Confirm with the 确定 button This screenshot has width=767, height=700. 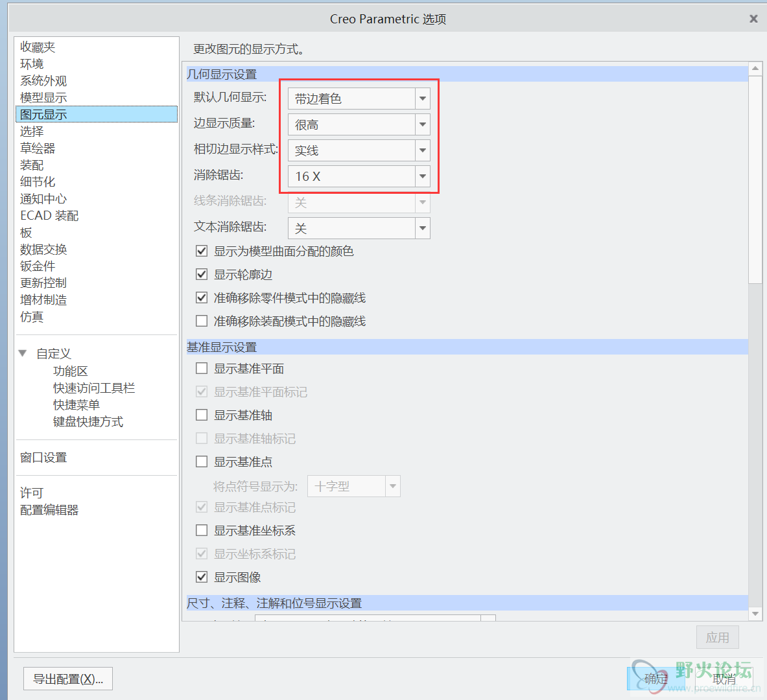(x=655, y=679)
